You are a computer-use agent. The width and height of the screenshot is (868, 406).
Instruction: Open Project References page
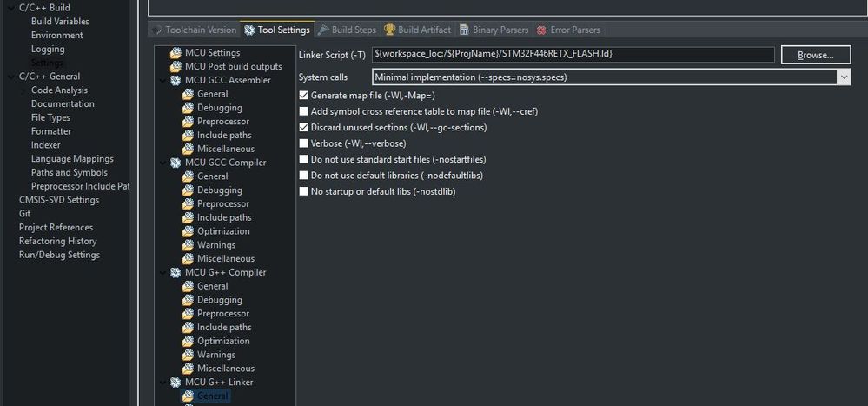pos(56,228)
